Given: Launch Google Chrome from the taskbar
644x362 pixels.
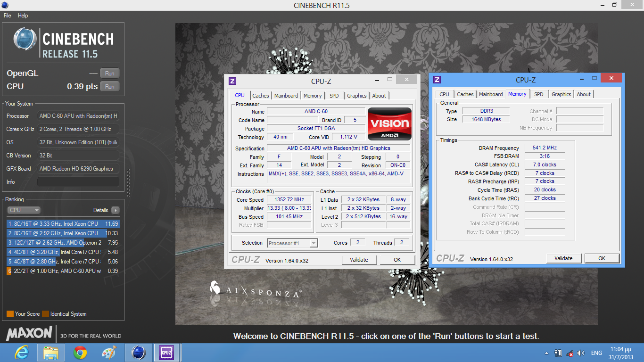Looking at the screenshot, I should tap(80, 353).
